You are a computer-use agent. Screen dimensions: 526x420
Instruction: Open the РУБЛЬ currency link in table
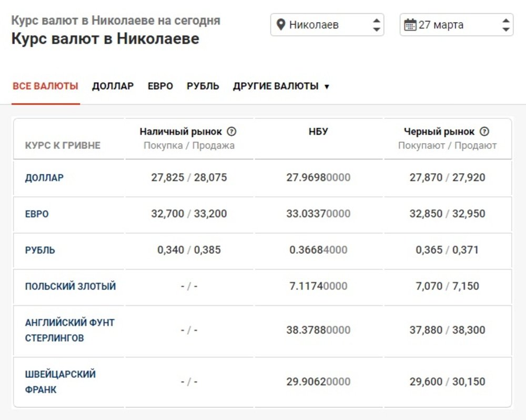[x=40, y=250]
